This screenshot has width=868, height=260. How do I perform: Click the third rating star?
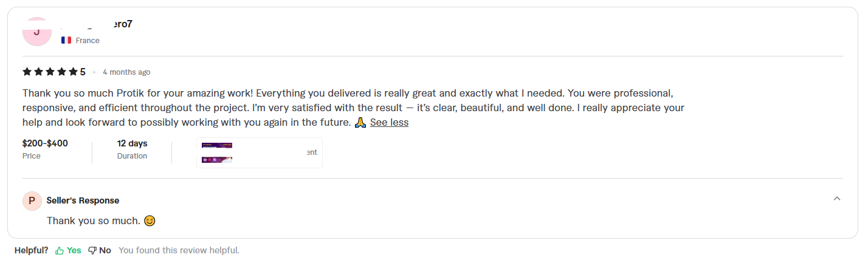tap(50, 72)
